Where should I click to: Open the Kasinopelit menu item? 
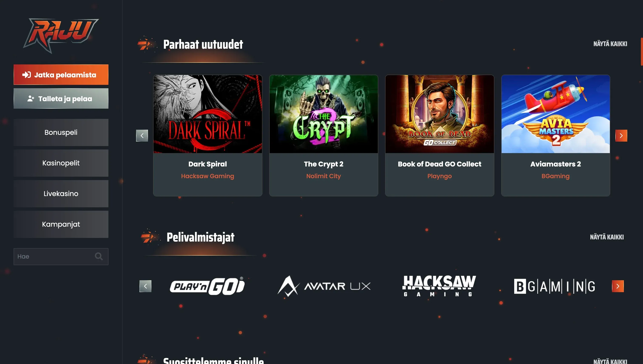[61, 163]
